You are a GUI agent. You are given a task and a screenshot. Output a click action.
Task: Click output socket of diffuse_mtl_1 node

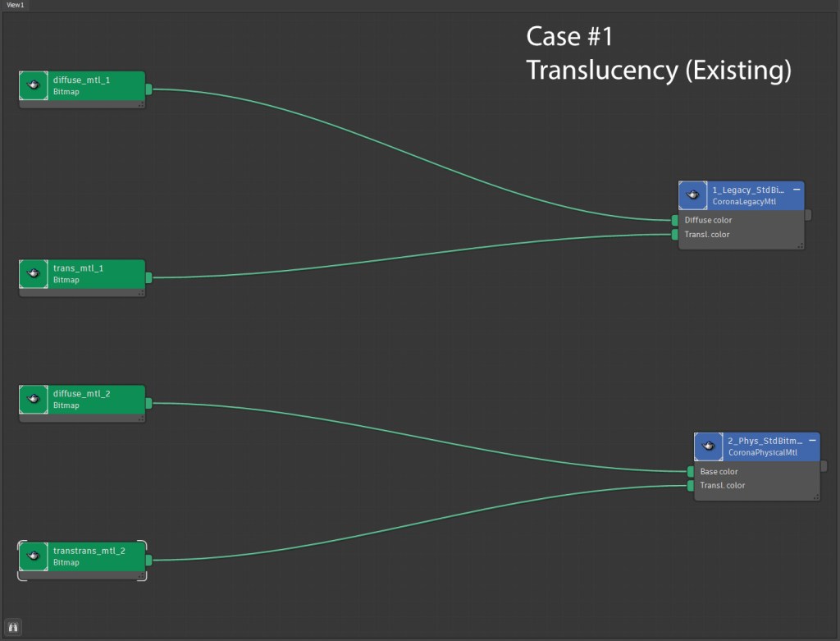click(x=148, y=89)
